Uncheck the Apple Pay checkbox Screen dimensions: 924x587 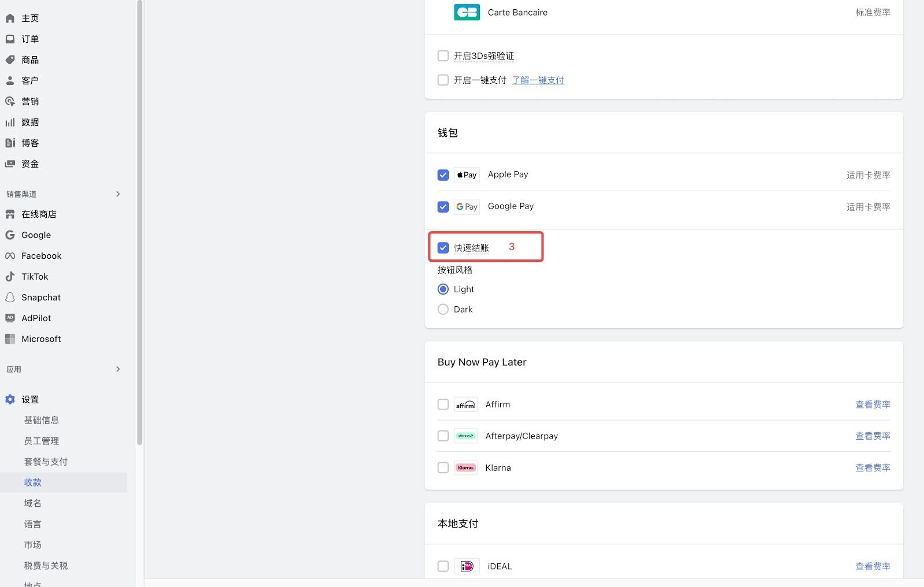[x=443, y=175]
